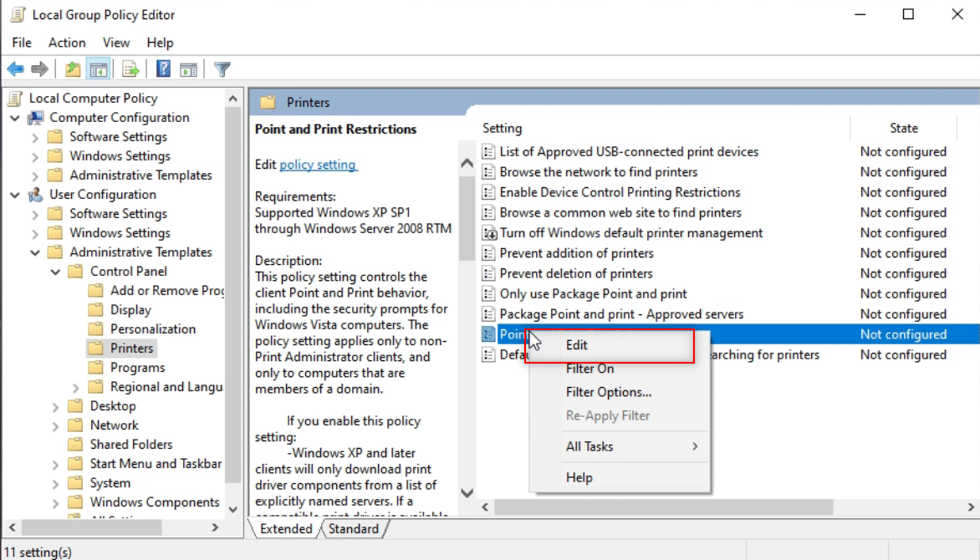Click policy icon for Turn off Windows default printer management
Screen dimensions: 980x560
click(489, 233)
